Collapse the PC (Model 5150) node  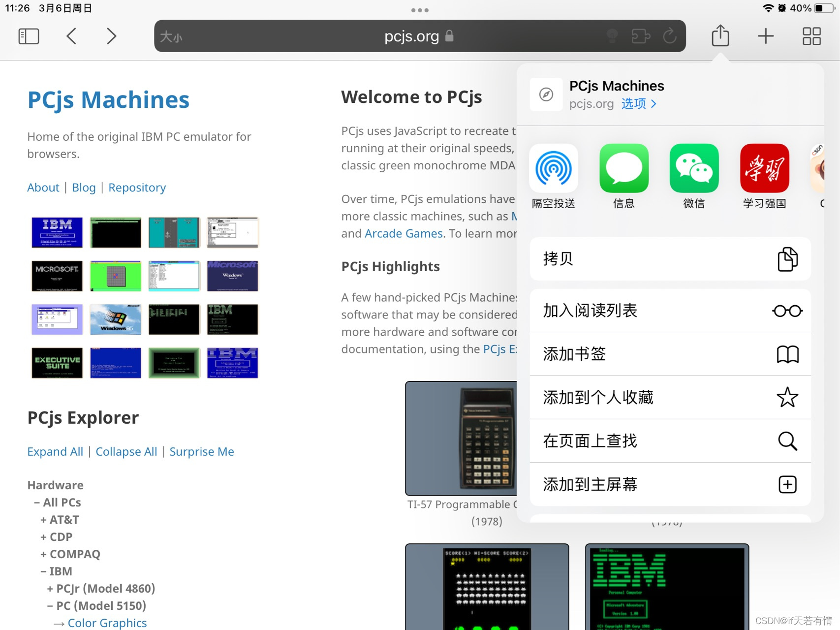pyautogui.click(x=96, y=606)
